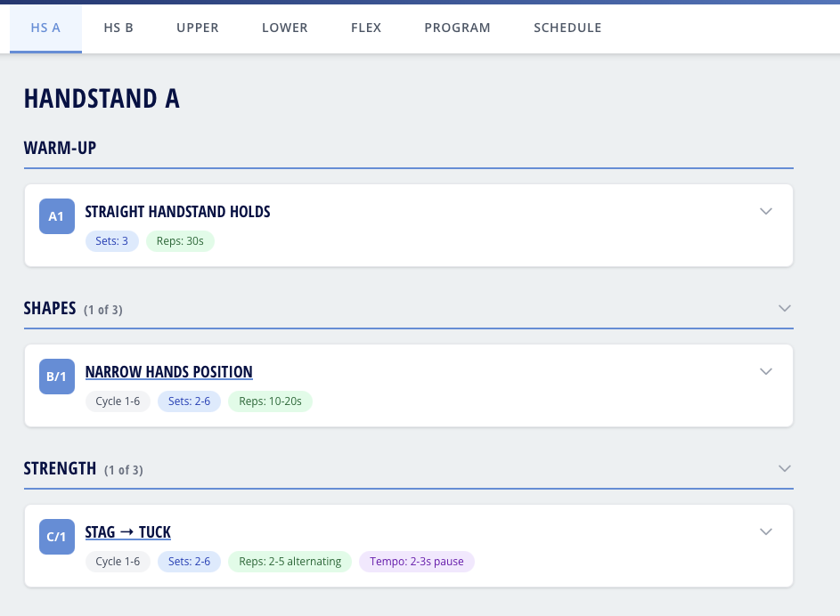Image resolution: width=840 pixels, height=616 pixels.
Task: Expand the Straight Handstand Holds card
Action: point(765,211)
